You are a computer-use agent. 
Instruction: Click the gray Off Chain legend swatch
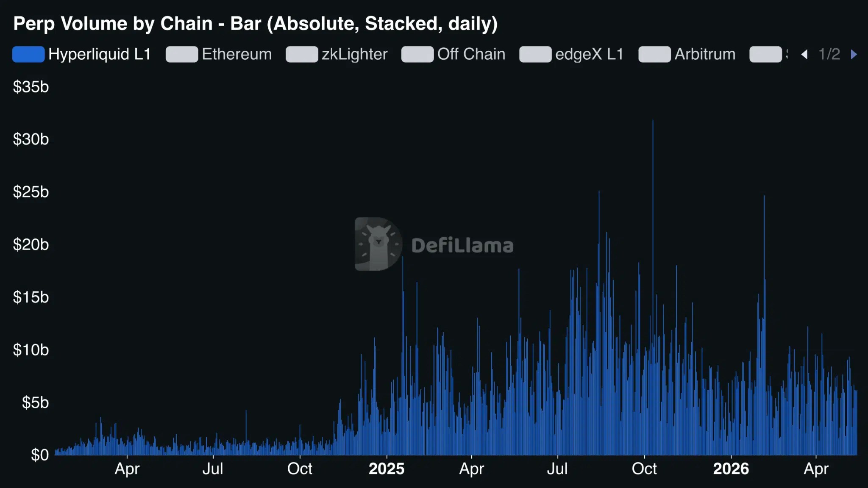(x=417, y=54)
